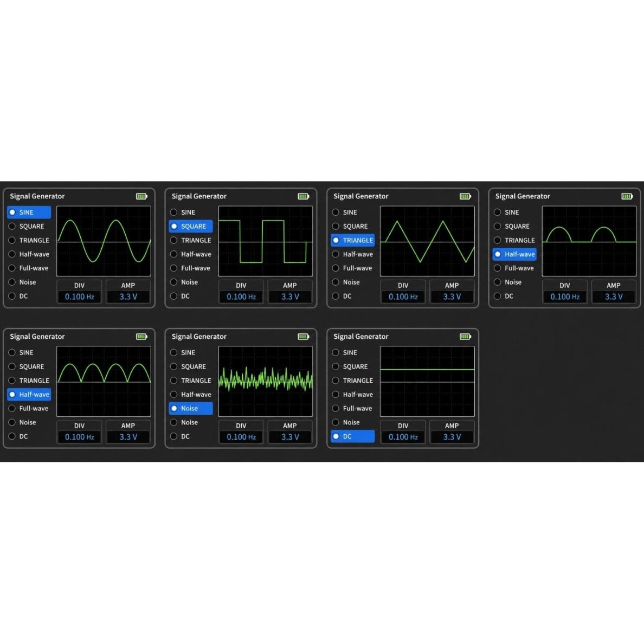Click battery icon in the Noise-selected panel

304,337
